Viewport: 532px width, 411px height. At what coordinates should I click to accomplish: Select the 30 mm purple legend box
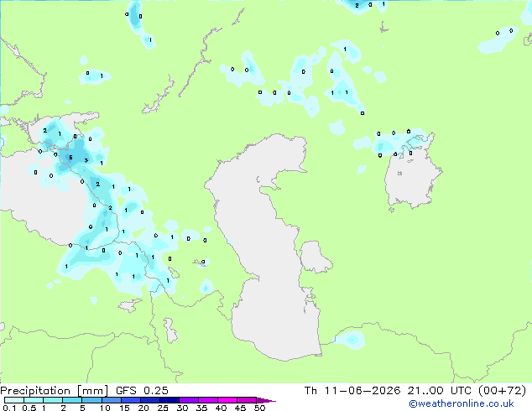188,400
